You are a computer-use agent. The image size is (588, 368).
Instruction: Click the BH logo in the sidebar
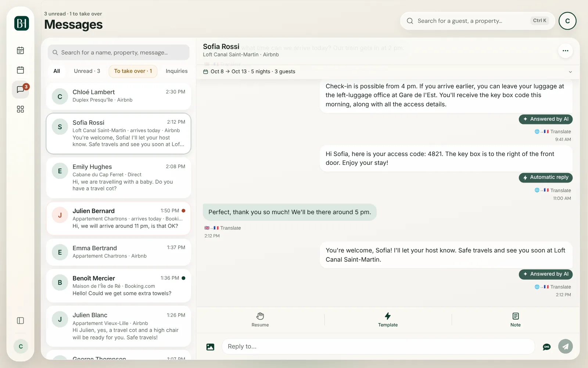coord(22,23)
